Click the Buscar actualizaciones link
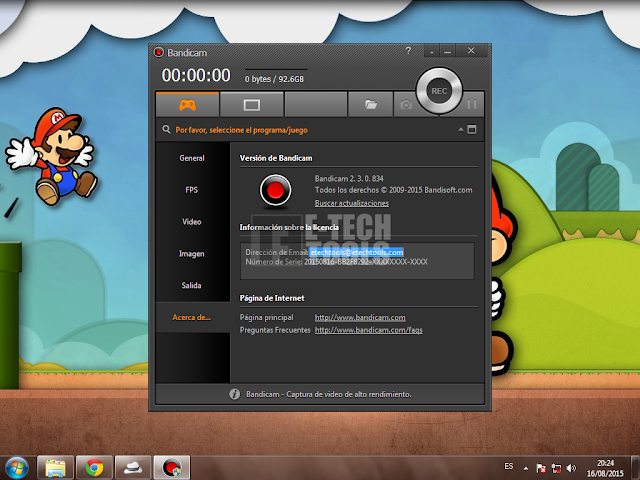 (351, 203)
